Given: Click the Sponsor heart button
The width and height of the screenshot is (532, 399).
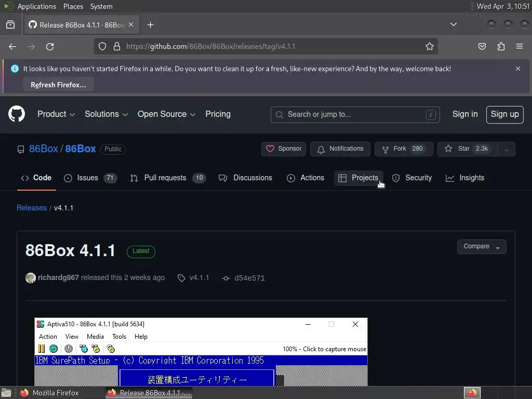Looking at the screenshot, I should [284, 149].
